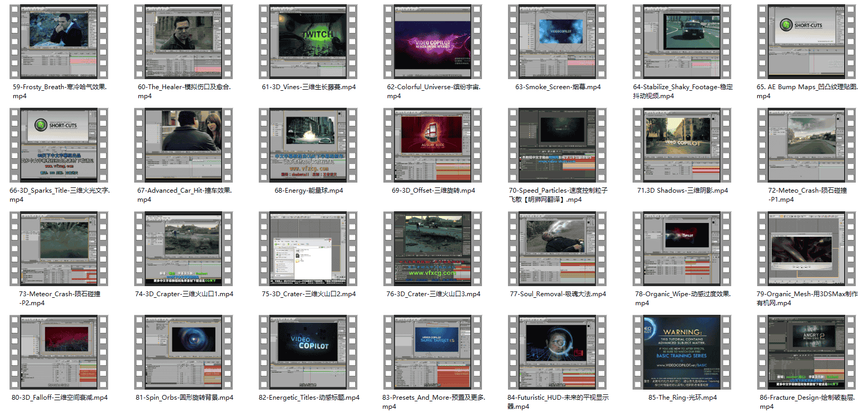Select the 83-Presets_And_More video thumbnail
The image size is (868, 413).
click(x=433, y=352)
